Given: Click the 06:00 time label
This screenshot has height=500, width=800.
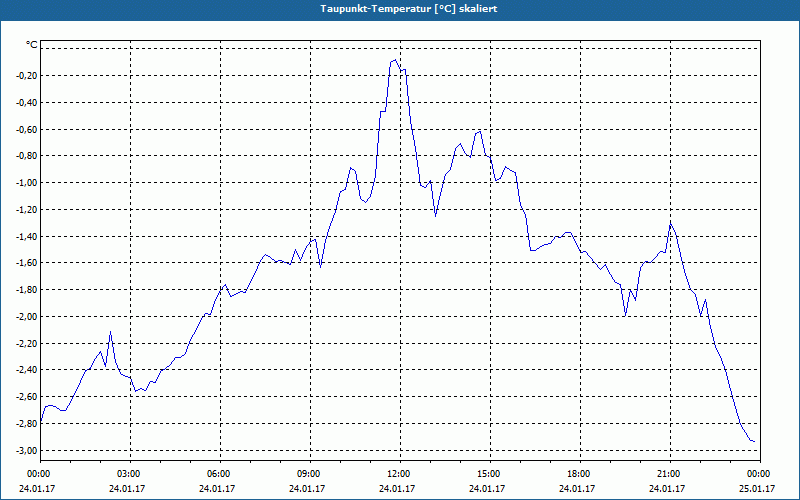Looking at the screenshot, I should point(220,474).
